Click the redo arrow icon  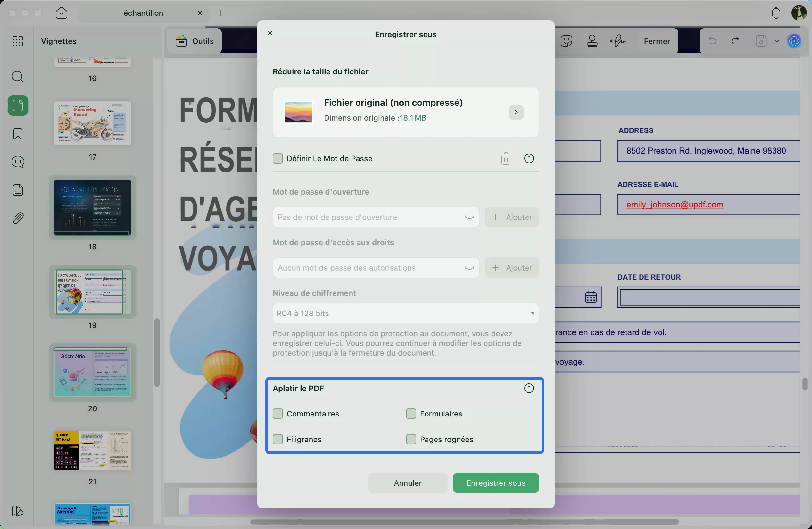point(735,41)
